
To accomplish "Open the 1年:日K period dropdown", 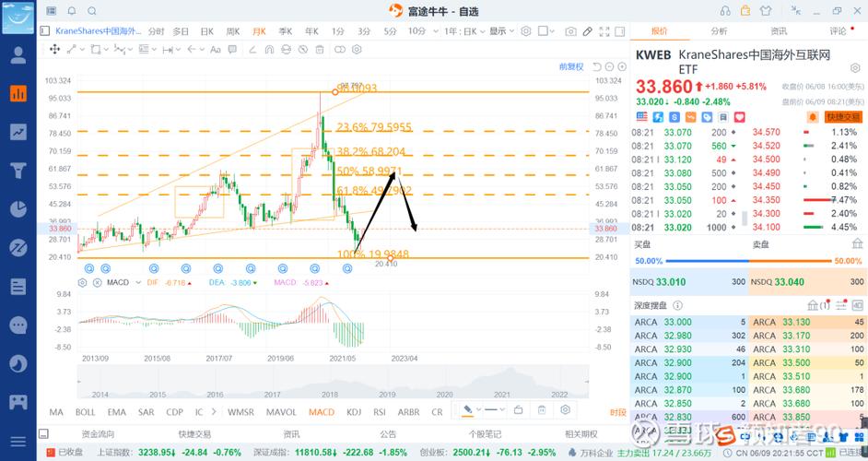I will [463, 31].
